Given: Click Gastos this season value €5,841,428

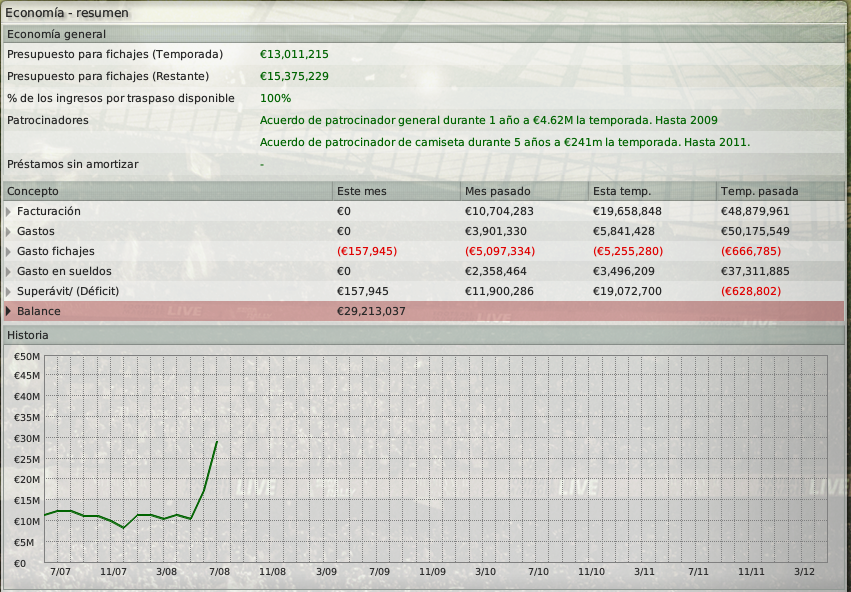Looking at the screenshot, I should click(x=624, y=232).
